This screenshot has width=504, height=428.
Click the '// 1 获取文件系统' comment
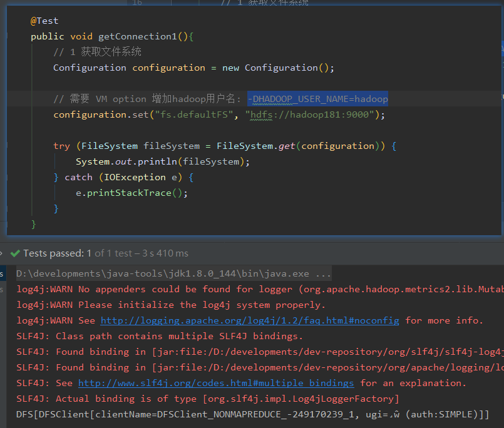tap(98, 52)
